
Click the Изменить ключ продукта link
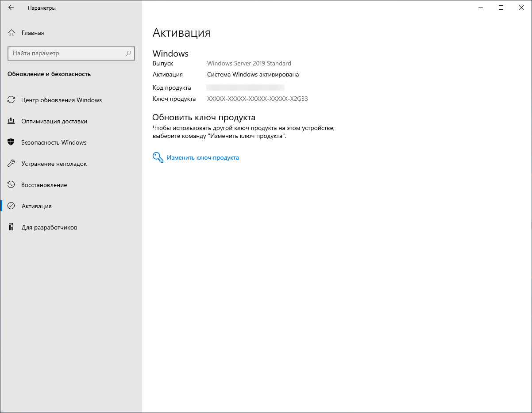(203, 157)
